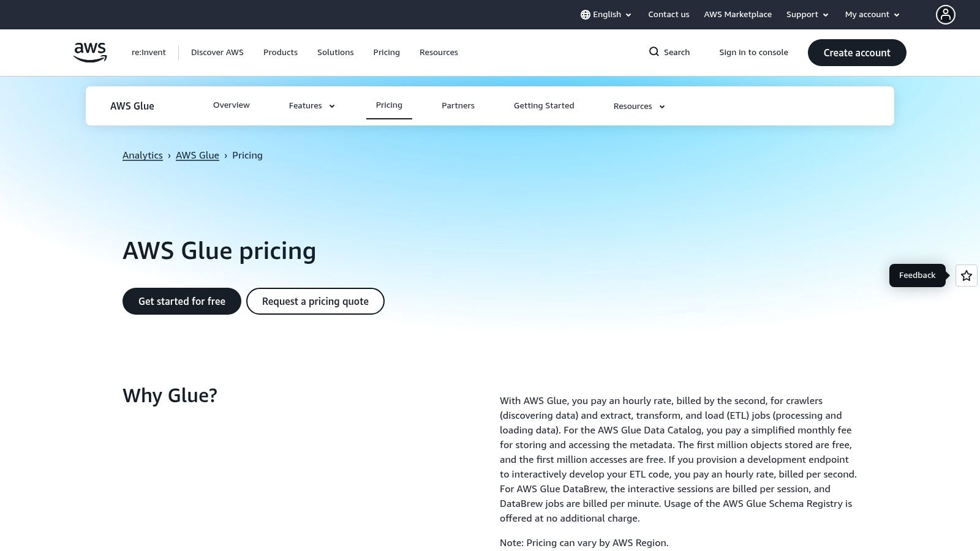Open the Products menu

[x=281, y=53]
